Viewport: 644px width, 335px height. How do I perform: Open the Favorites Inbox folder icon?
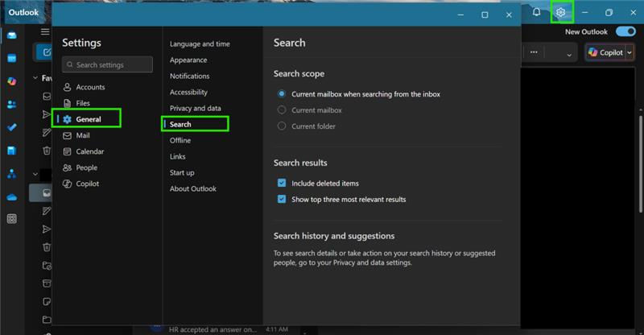(x=47, y=96)
